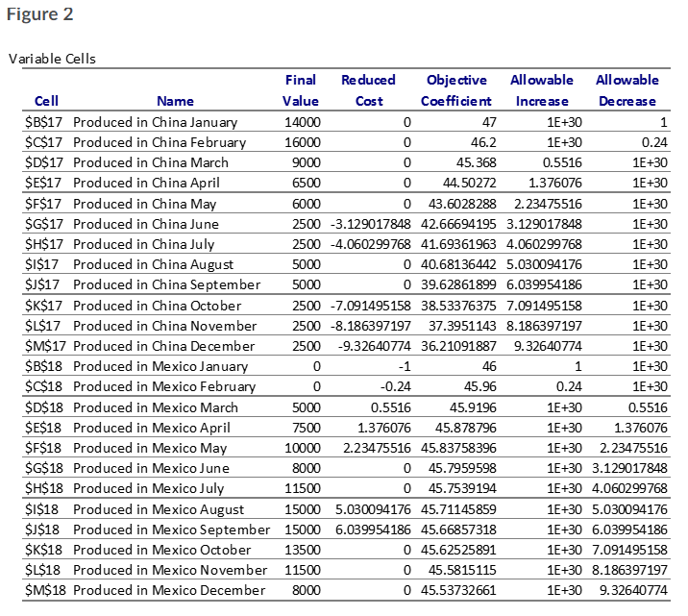The width and height of the screenshot is (688, 616).
Task: Select 'Produced in Mexico January' name
Action: click(160, 366)
